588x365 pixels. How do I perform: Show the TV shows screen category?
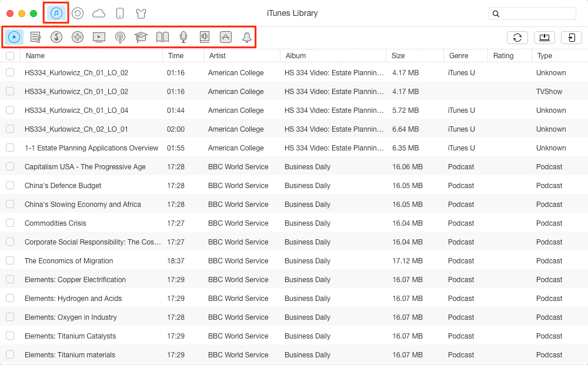(99, 37)
